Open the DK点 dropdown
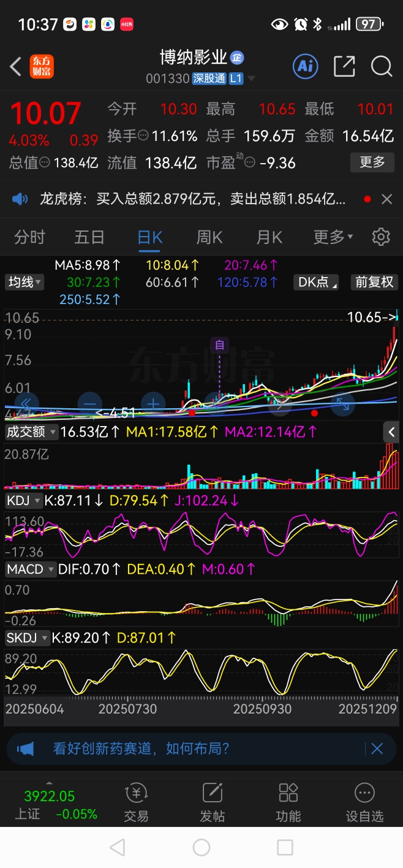 coord(317,282)
